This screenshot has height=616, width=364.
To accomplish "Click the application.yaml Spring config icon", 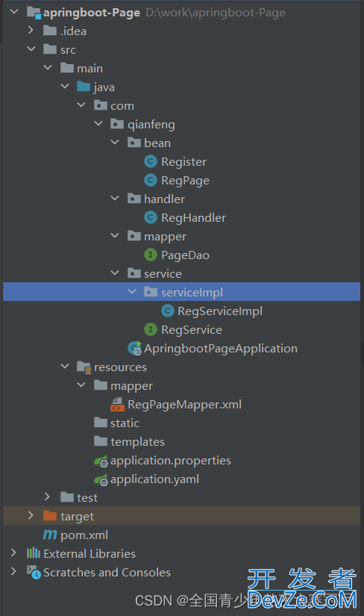I will [101, 479].
